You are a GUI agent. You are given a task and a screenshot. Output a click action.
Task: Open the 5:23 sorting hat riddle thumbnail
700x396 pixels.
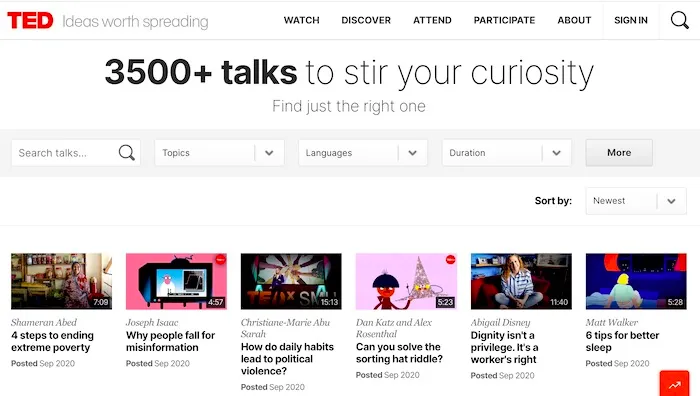[406, 281]
